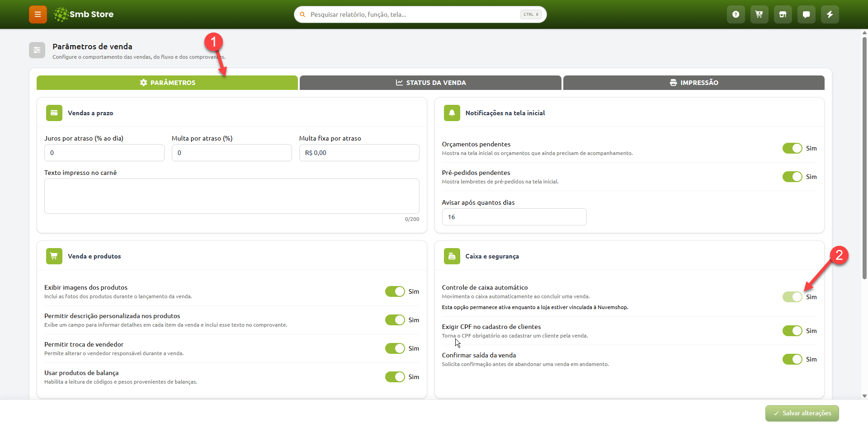Viewport: 868px width, 427px height.
Task: Switch to the STATUS DA VENDA tab
Action: pos(430,83)
